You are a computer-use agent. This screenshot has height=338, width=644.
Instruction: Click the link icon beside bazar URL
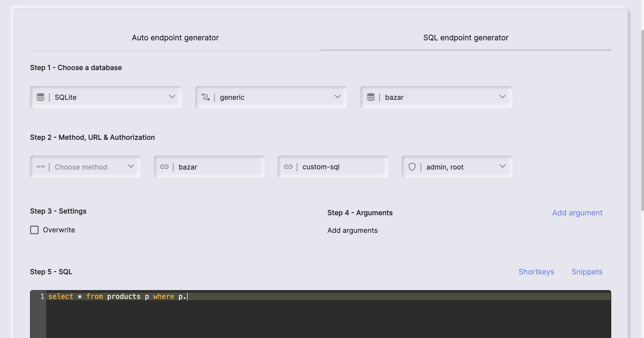[x=164, y=167]
